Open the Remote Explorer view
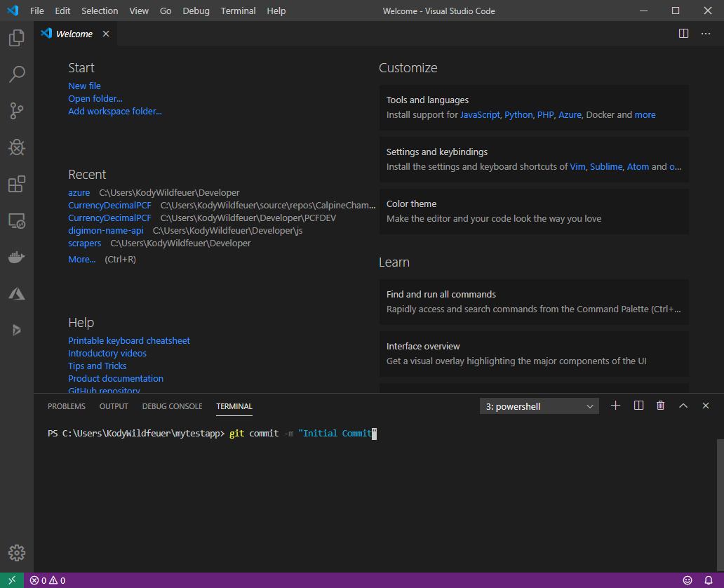This screenshot has height=588, width=724. 17,221
